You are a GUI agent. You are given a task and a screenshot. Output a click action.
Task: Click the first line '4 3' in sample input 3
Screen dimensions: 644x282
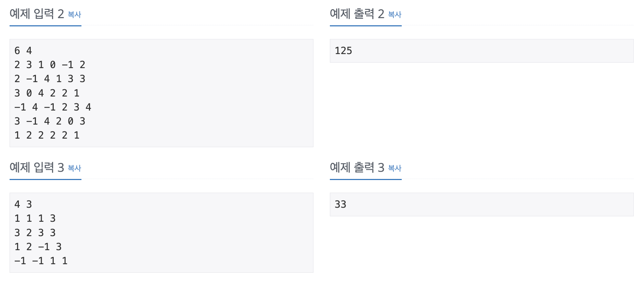point(23,204)
